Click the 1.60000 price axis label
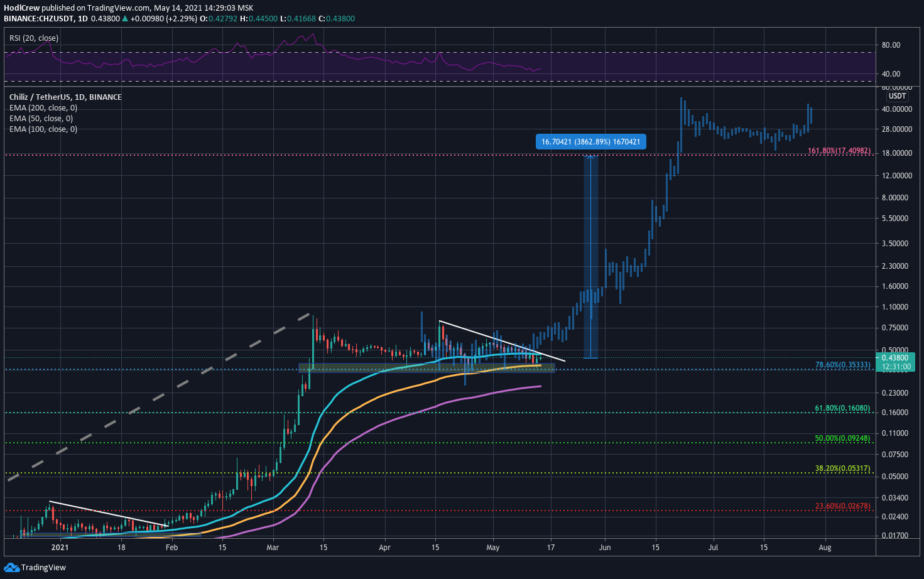924x579 pixels. pos(895,286)
